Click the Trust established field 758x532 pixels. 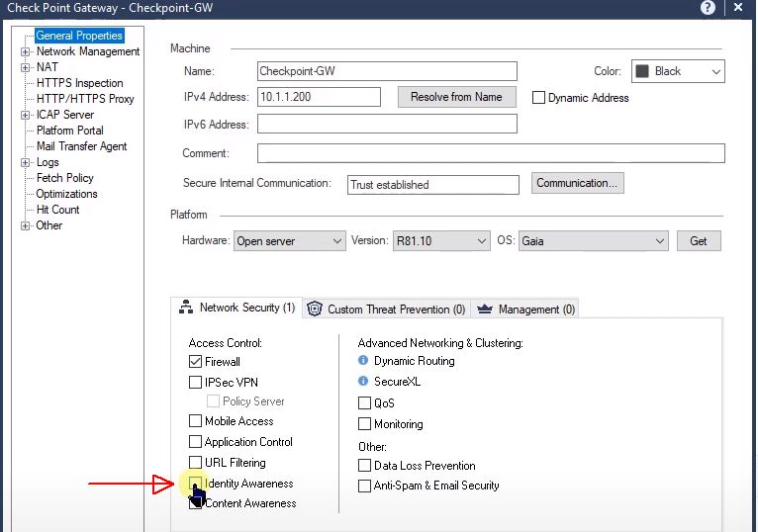click(433, 185)
